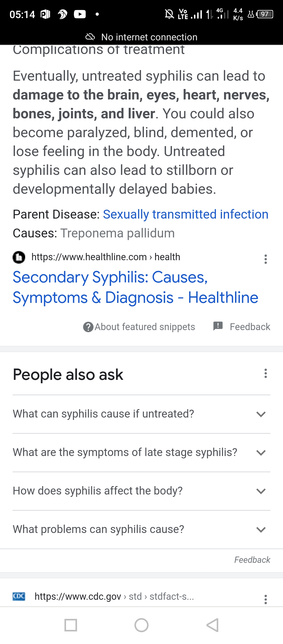
Task: Tap the question mark help icon
Action: (88, 327)
